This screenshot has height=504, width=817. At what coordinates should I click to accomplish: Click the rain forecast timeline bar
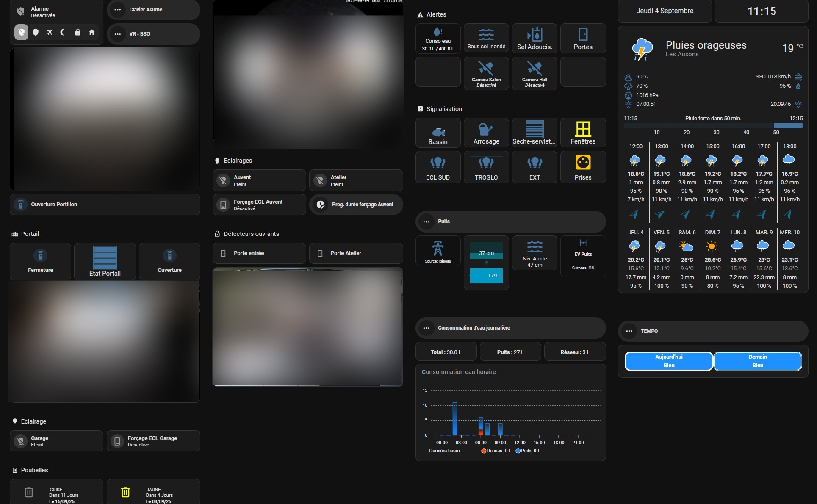(713, 126)
